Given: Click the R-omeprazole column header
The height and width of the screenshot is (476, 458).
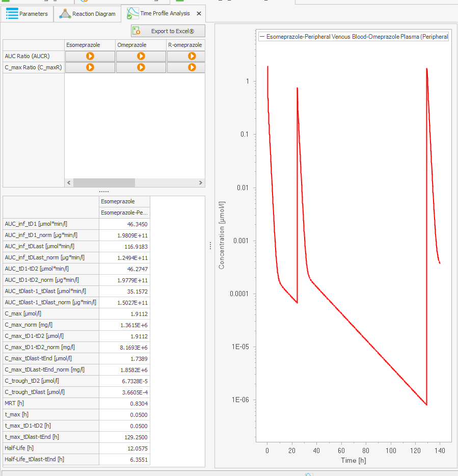Looking at the screenshot, I should pyautogui.click(x=186, y=45).
